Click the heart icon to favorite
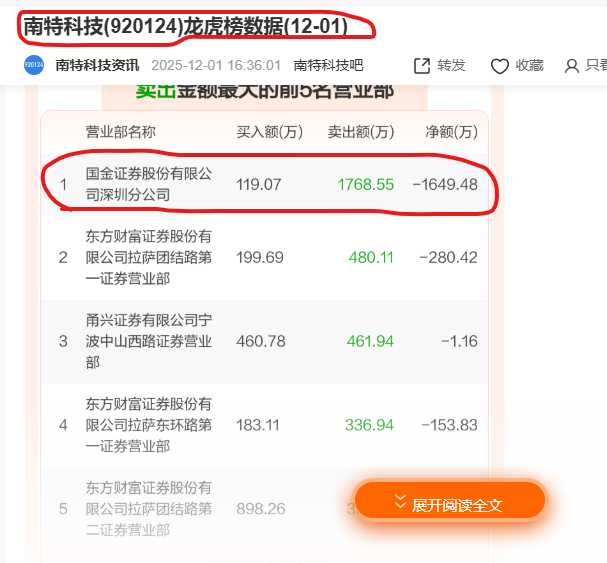Screen dimensions: 607x563 point(500,66)
